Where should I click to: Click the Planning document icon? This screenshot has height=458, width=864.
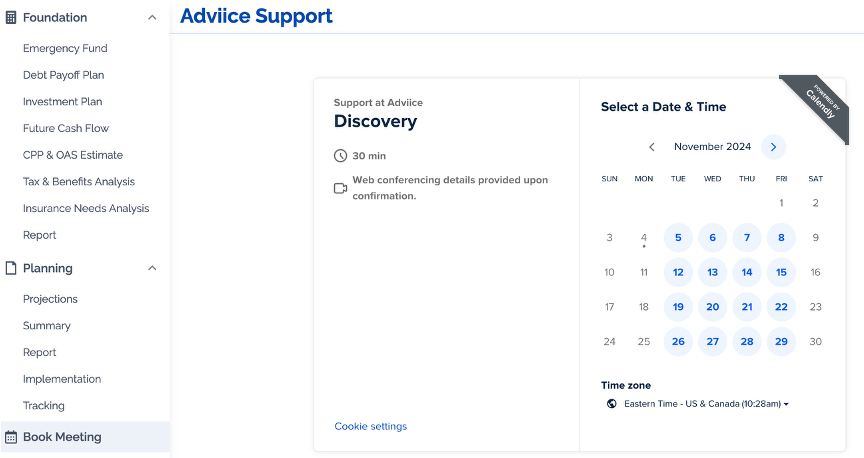coord(10,268)
